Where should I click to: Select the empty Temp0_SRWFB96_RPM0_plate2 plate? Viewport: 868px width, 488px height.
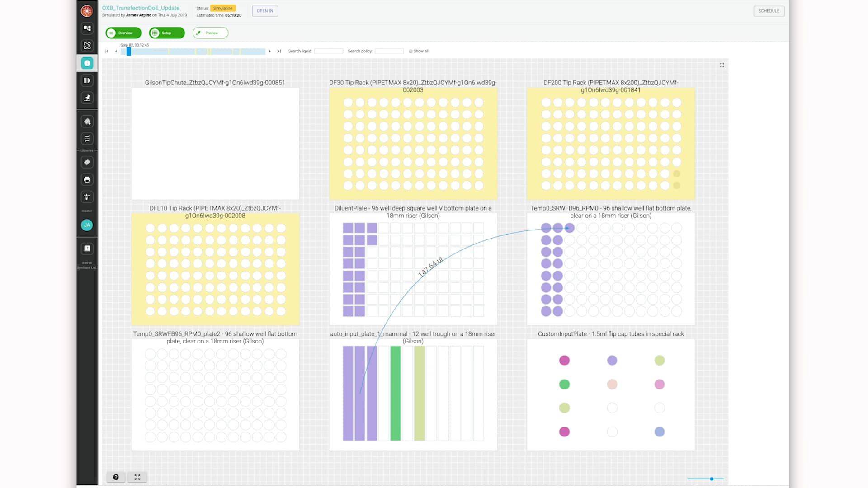[x=215, y=394]
